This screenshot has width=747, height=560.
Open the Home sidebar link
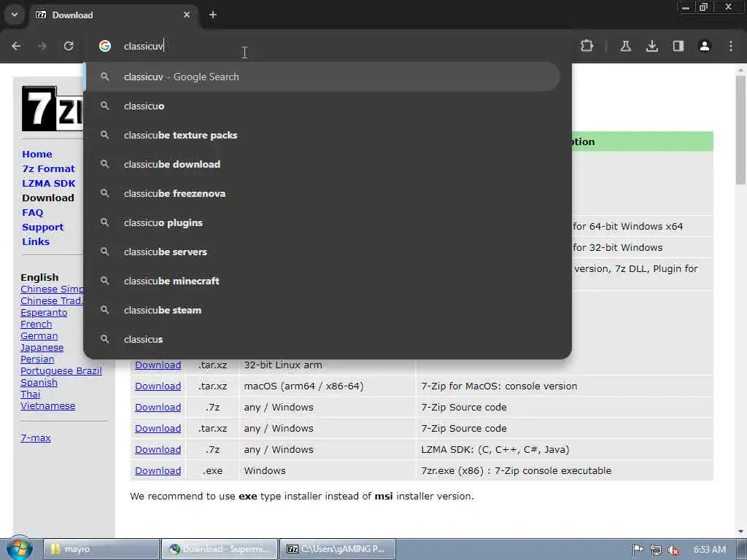pyautogui.click(x=37, y=155)
